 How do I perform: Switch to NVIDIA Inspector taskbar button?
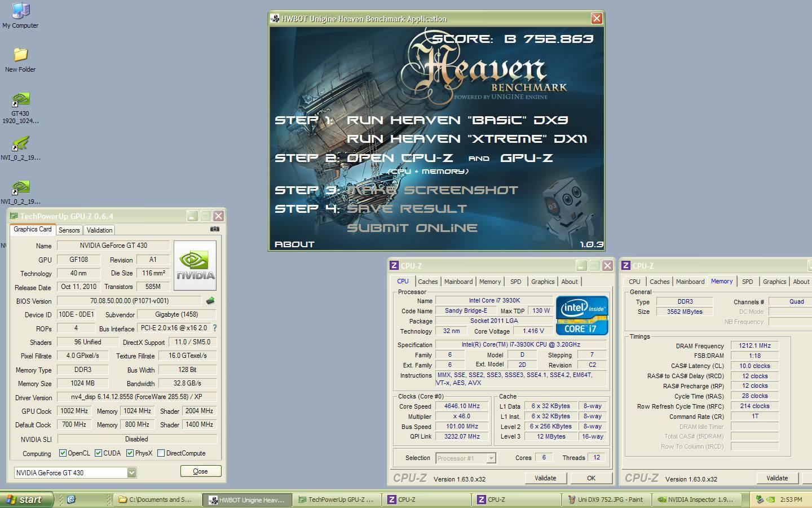click(696, 500)
